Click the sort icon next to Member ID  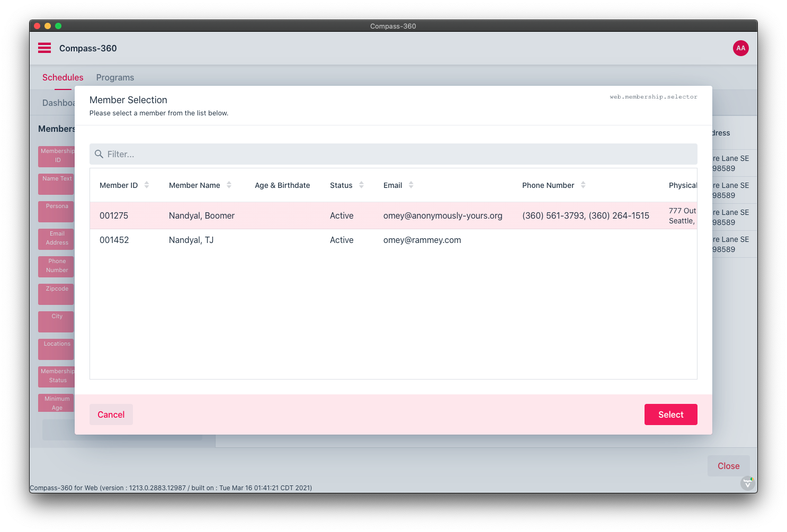point(147,185)
